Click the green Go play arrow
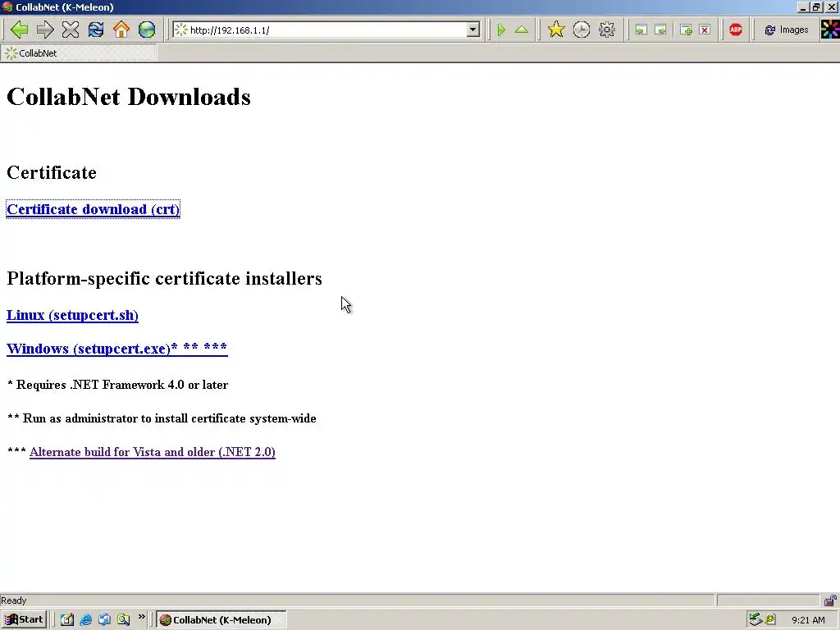840x630 pixels. click(501, 30)
